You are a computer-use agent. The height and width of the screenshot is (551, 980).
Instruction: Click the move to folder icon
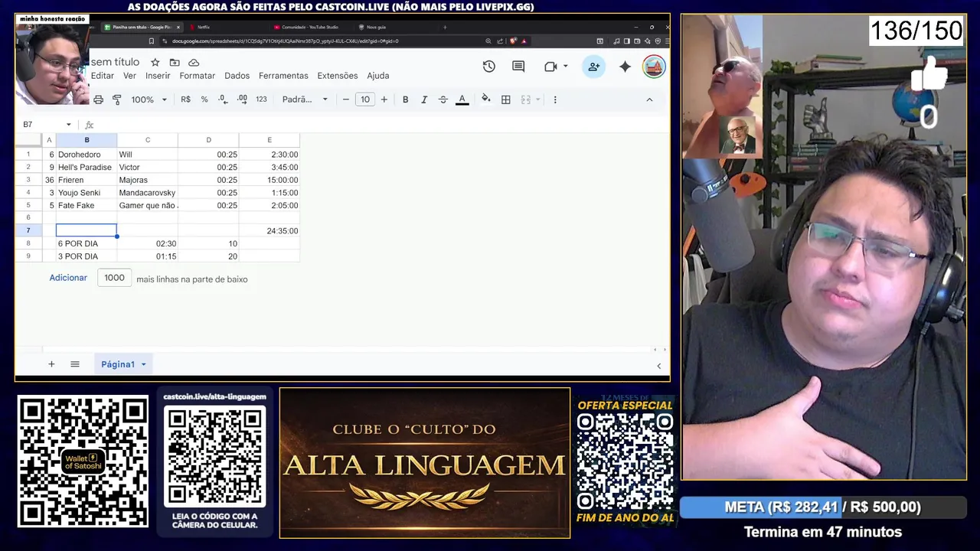pyautogui.click(x=175, y=62)
